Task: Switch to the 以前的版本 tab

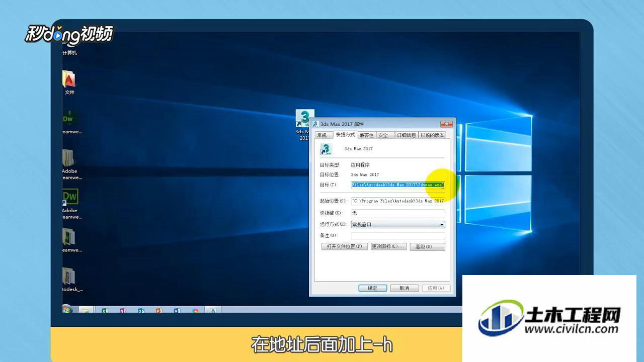Action: click(x=432, y=135)
